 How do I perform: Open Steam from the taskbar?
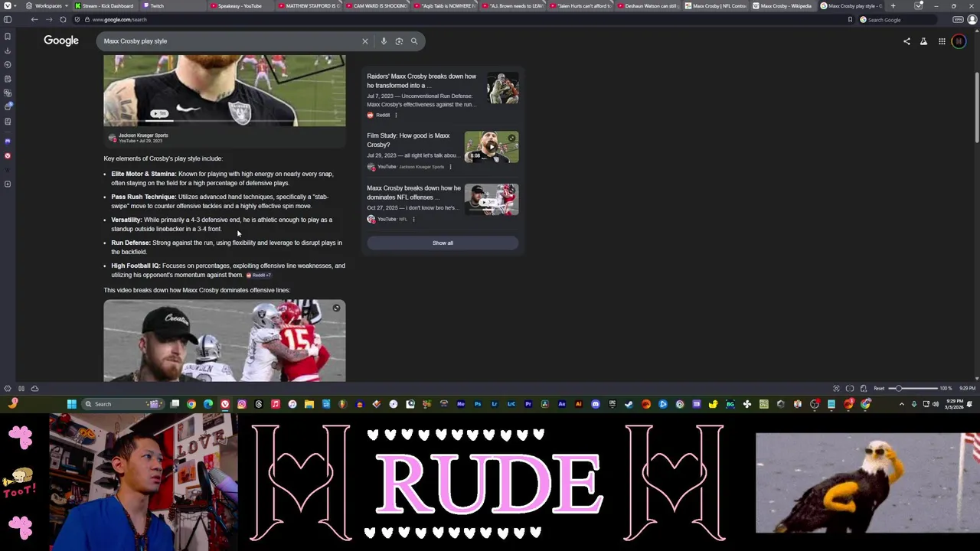[629, 404]
